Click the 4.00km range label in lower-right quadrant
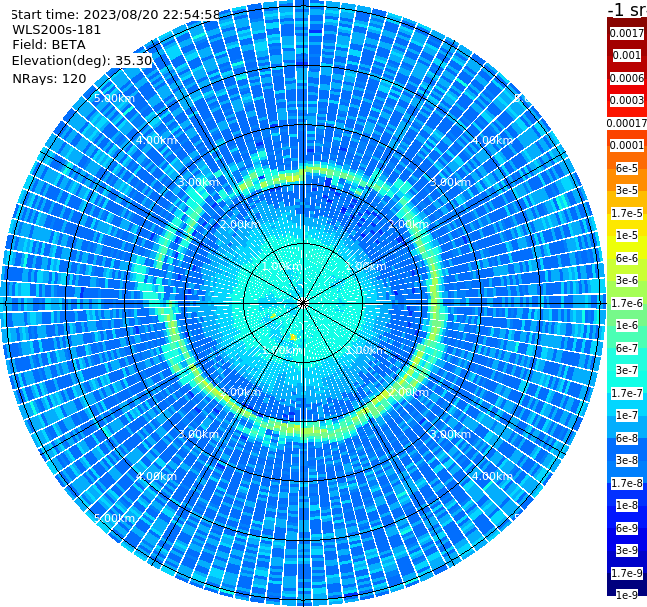Viewport: 647px width, 607px height. [x=493, y=477]
